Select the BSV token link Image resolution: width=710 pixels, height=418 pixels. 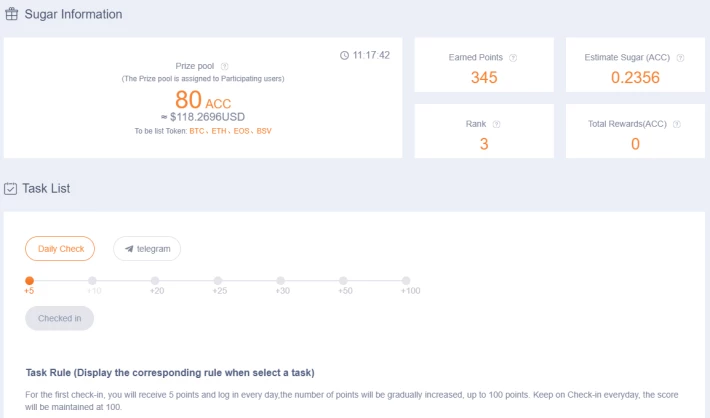coord(264,131)
